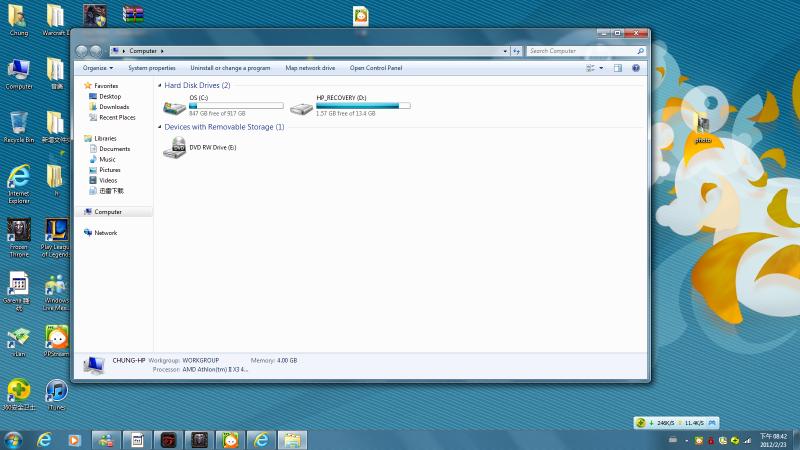Click network speed widget showing 246K/S
Screen dimensions: 800x450
tap(677, 423)
